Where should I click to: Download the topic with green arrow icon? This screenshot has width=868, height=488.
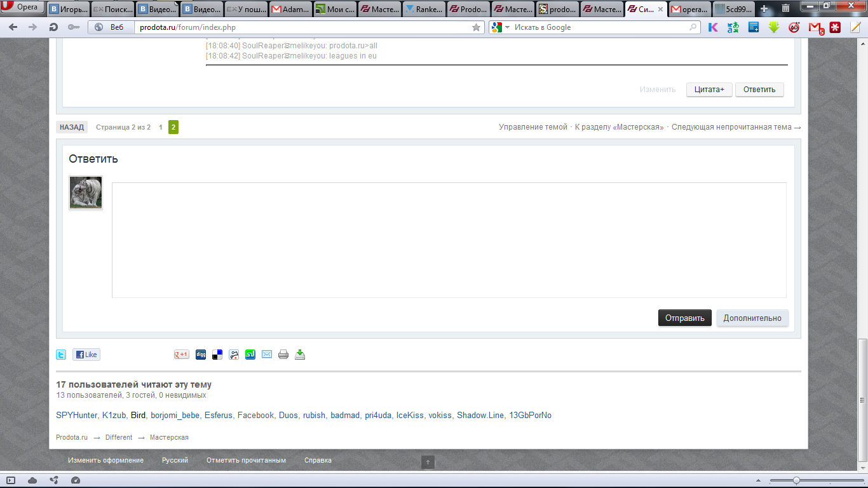click(300, 355)
